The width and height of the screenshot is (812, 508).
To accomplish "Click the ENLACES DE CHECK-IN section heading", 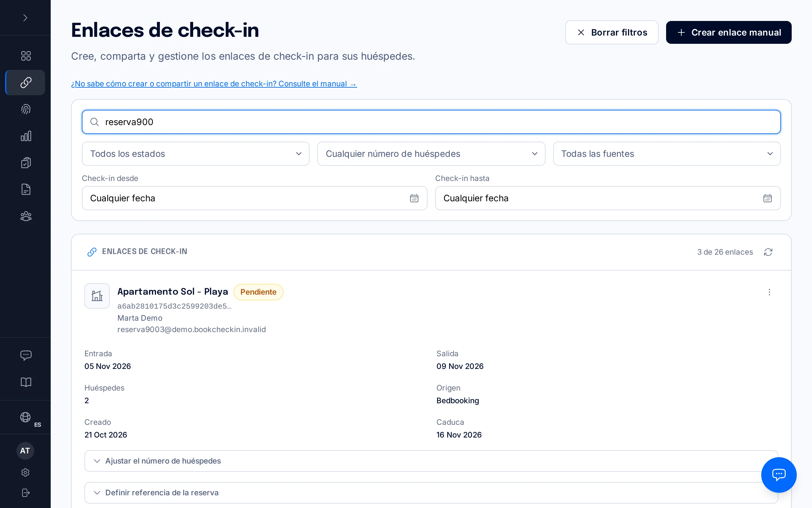I will [144, 252].
